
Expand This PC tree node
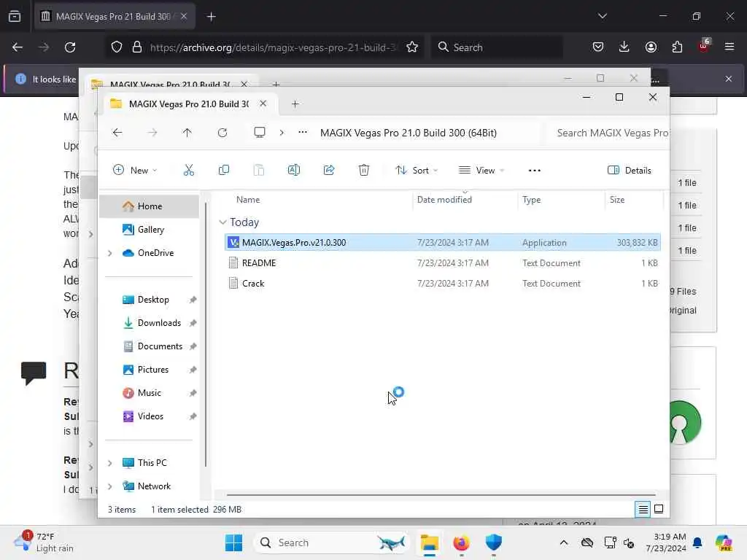110,463
